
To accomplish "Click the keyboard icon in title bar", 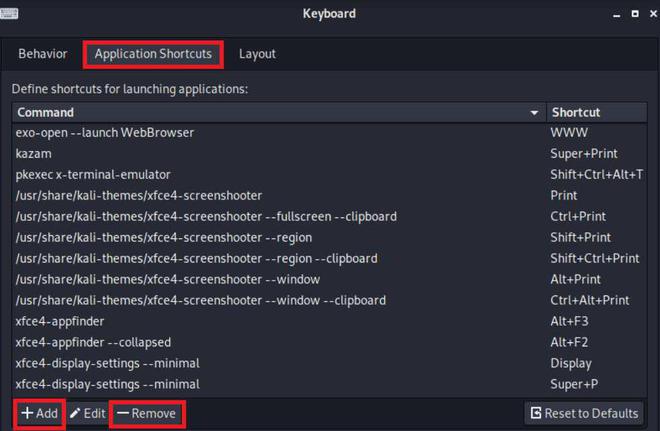I will coord(9,13).
